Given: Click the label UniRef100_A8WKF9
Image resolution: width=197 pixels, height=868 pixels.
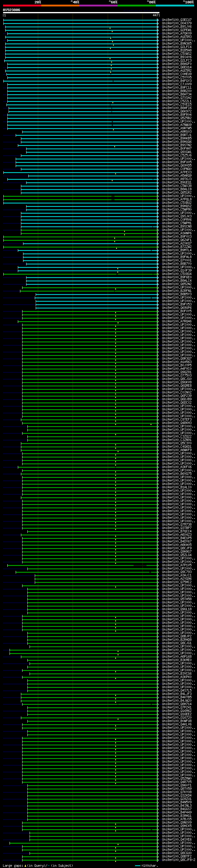Looking at the screenshot, I should [176, 450].
